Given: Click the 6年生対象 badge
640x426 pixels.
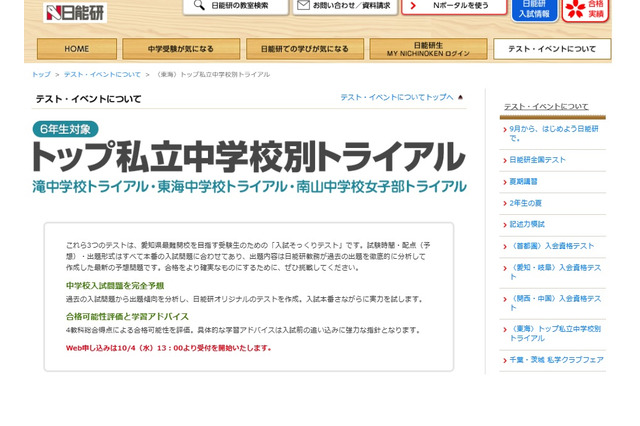Looking at the screenshot, I should coord(65,129).
